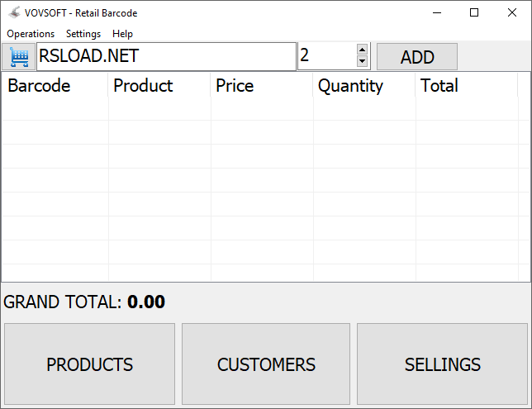Decrease quantity with the down arrow
This screenshot has height=409, width=532.
pos(362,62)
